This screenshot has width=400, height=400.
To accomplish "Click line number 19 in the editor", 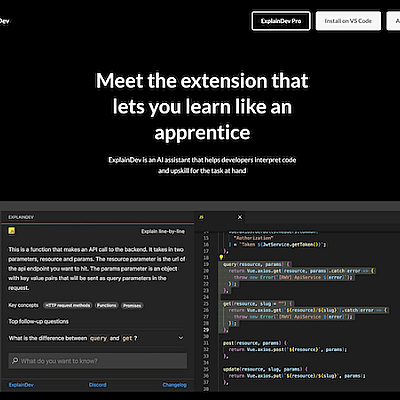I will (206, 264).
